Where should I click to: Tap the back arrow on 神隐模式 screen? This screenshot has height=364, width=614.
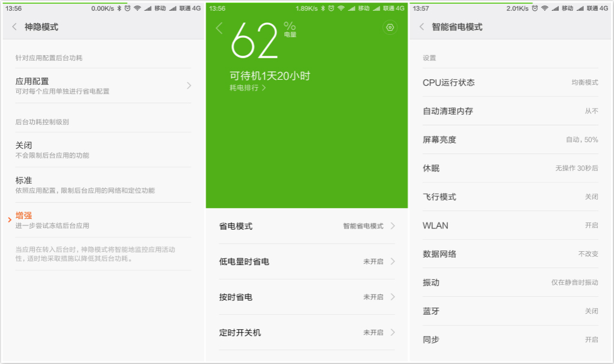[14, 27]
